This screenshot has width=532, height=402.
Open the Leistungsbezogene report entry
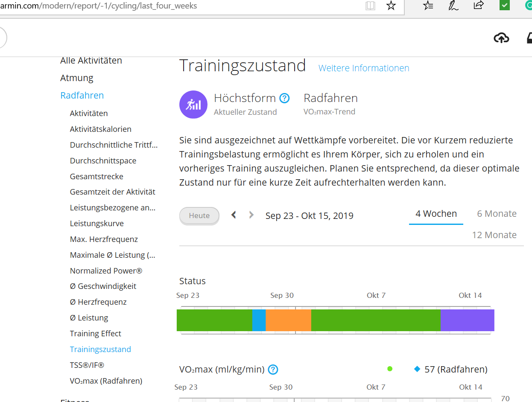click(x=113, y=208)
